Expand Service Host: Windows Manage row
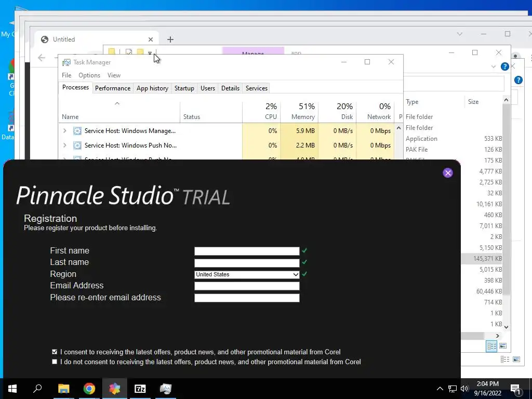The height and width of the screenshot is (399, 532). pos(65,131)
